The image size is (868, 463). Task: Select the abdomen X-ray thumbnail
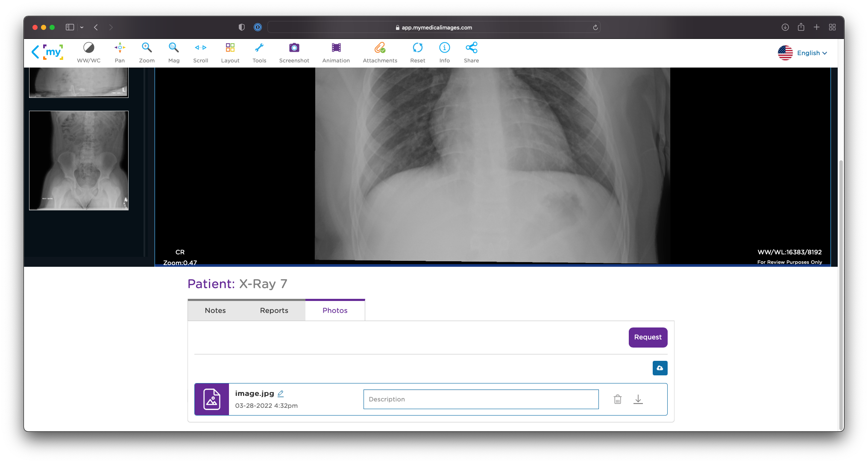(79, 160)
